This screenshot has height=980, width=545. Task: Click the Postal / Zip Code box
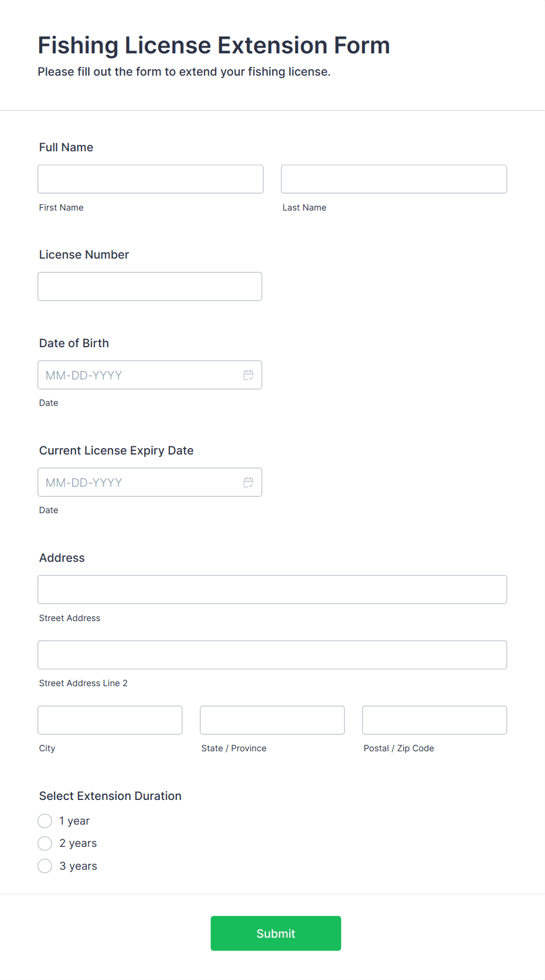click(435, 720)
